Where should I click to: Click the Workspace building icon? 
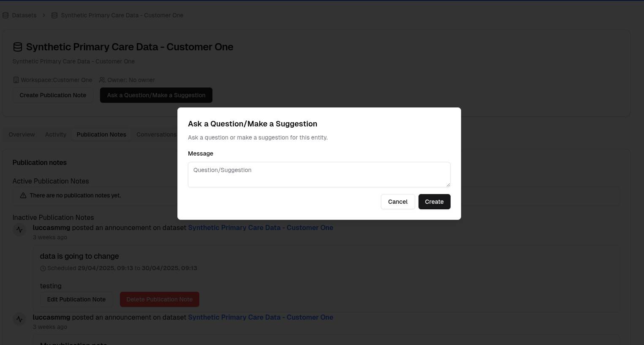point(16,80)
